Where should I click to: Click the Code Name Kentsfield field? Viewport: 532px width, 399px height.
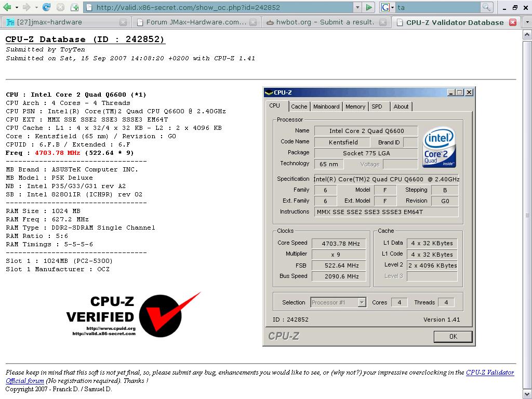coord(343,142)
